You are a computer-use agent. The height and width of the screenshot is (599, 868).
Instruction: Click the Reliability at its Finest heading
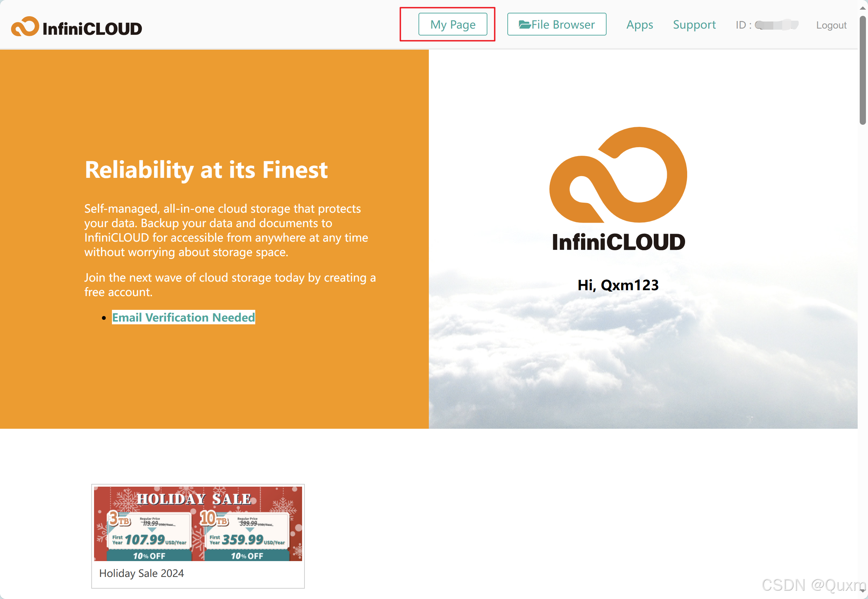pos(206,170)
